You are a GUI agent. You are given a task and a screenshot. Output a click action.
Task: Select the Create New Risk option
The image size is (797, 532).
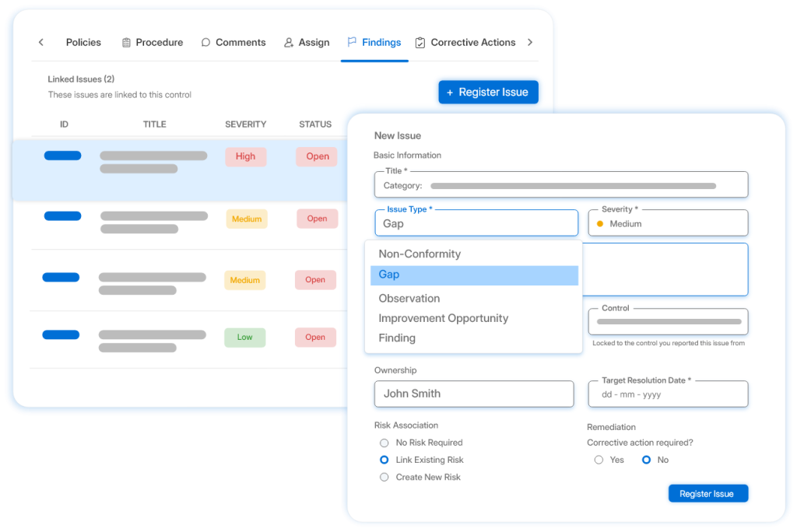(384, 477)
